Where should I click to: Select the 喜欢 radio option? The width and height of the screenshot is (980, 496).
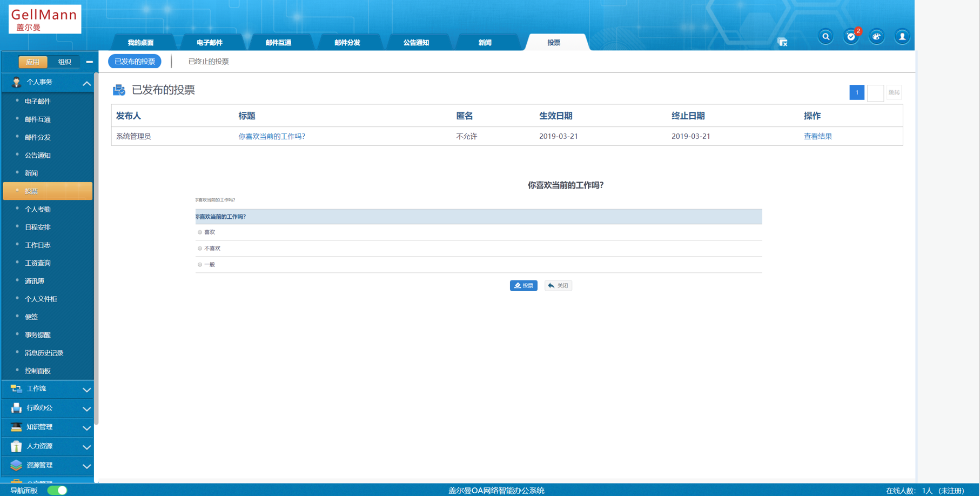[x=200, y=232]
